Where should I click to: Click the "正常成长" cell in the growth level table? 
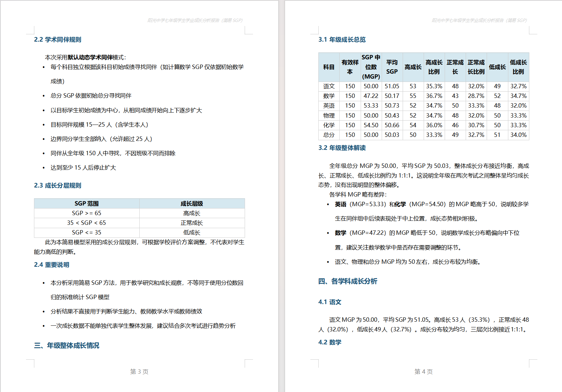[x=192, y=223]
